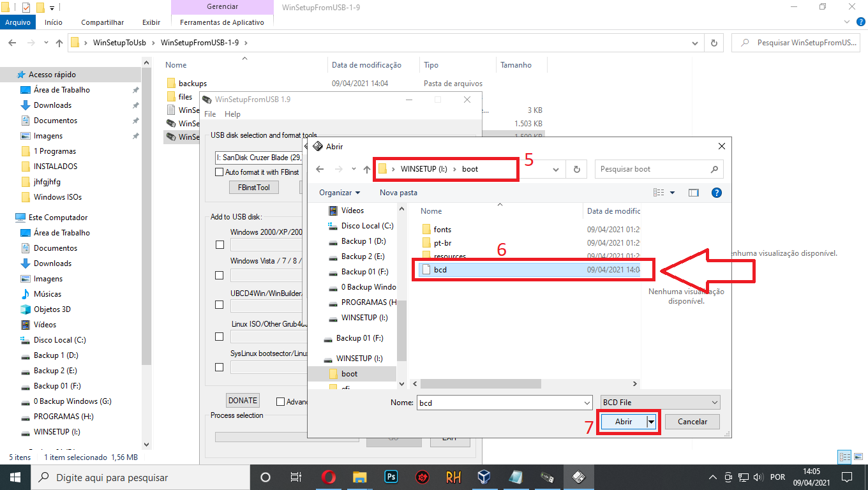Expand address path history dropdown in Abrir
Viewport: 868px width, 490px height.
(x=556, y=169)
